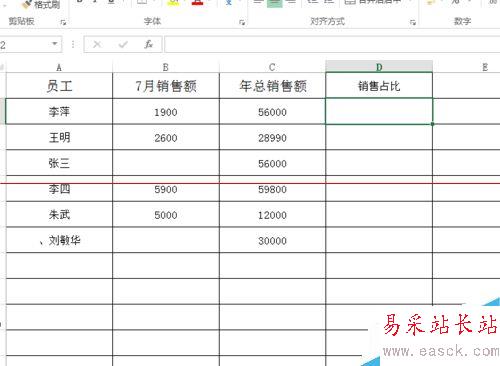Select the 员工 header cell
The height and width of the screenshot is (366, 500).
[x=59, y=86]
